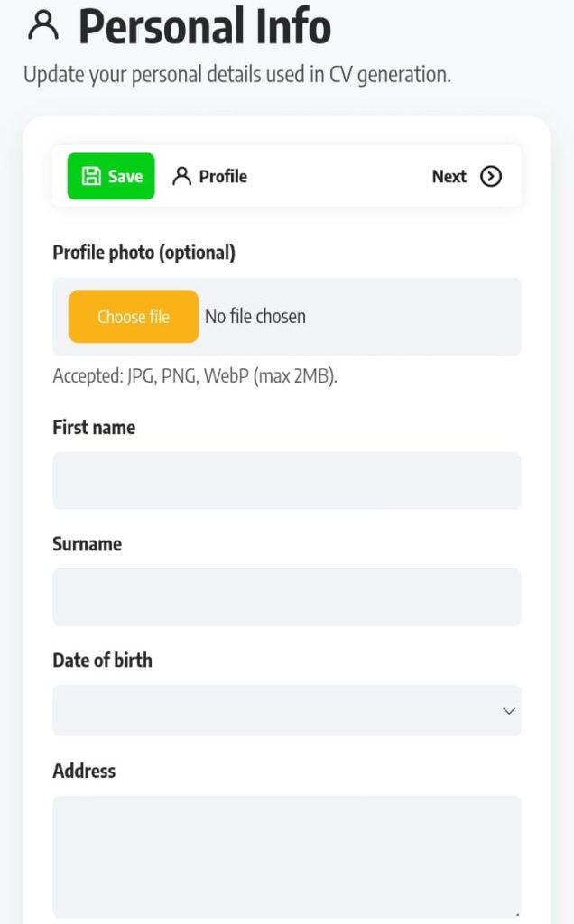Click inside the Address text area
This screenshot has width=574, height=924.
[287, 856]
